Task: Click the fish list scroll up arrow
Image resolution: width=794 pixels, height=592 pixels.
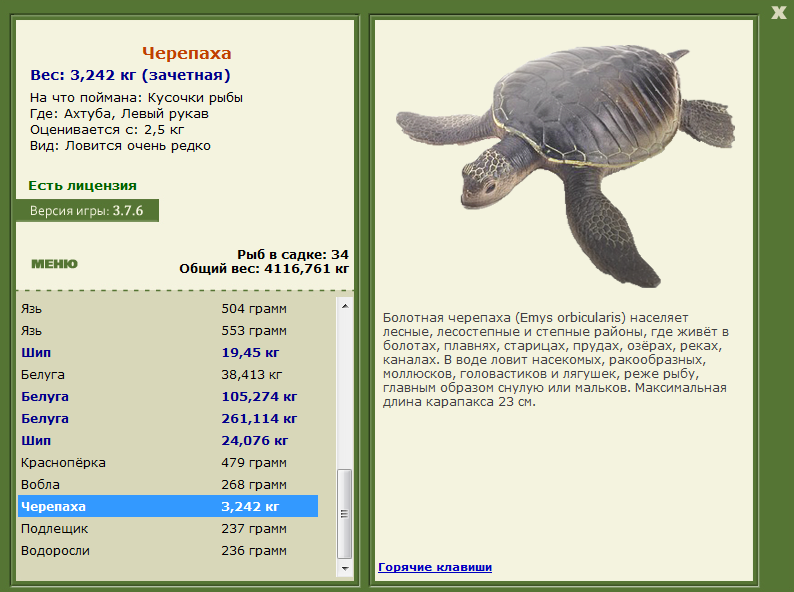Action: point(345,306)
